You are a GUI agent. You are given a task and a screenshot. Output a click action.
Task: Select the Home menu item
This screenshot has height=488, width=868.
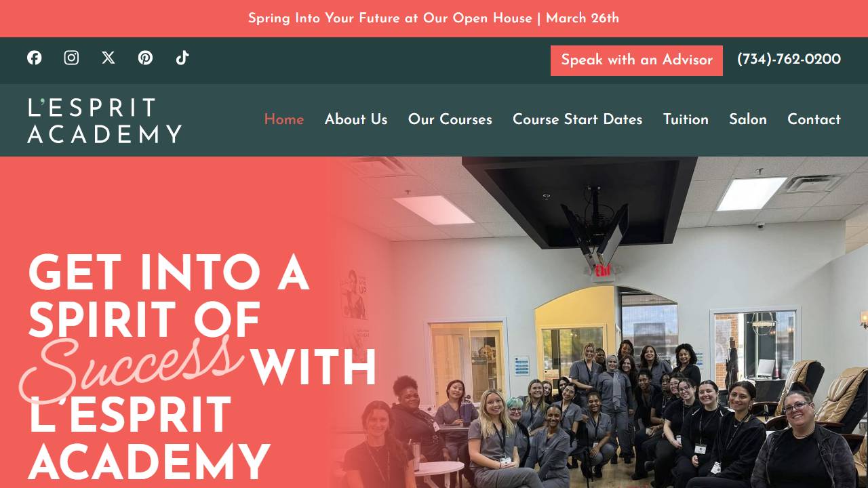click(283, 119)
